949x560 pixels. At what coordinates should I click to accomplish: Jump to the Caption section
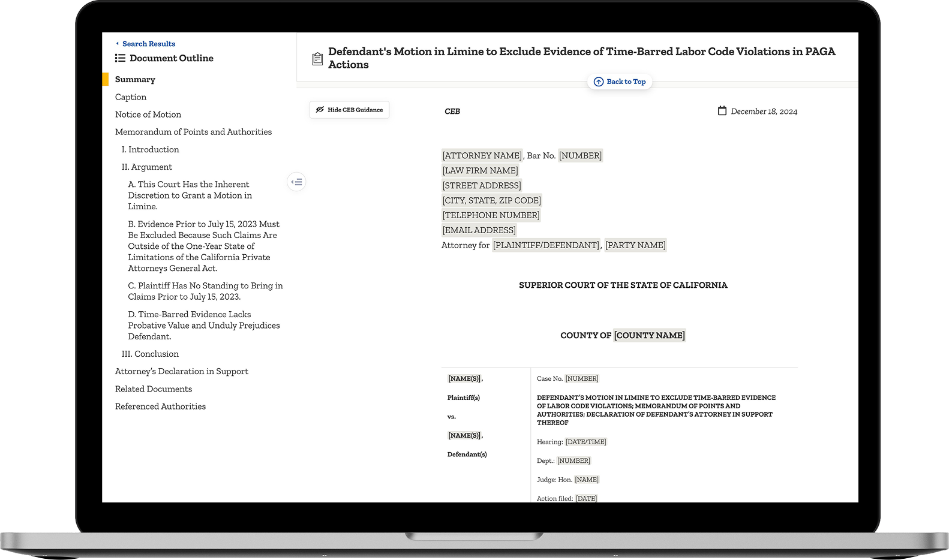[x=131, y=97]
